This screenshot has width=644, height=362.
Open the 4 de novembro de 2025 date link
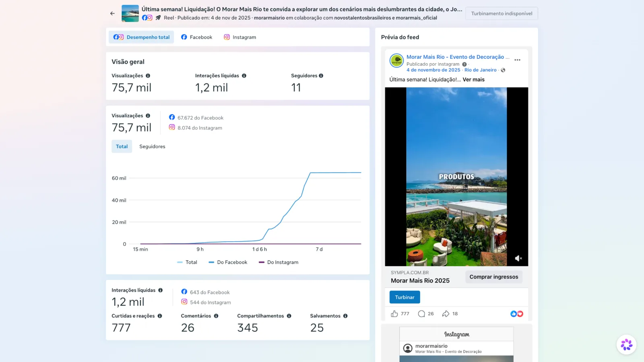click(433, 70)
